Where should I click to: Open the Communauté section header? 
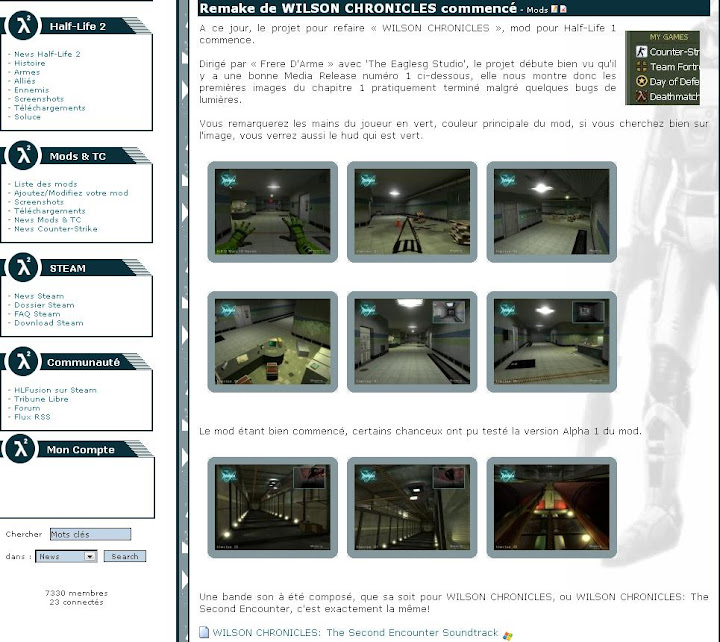coord(83,362)
